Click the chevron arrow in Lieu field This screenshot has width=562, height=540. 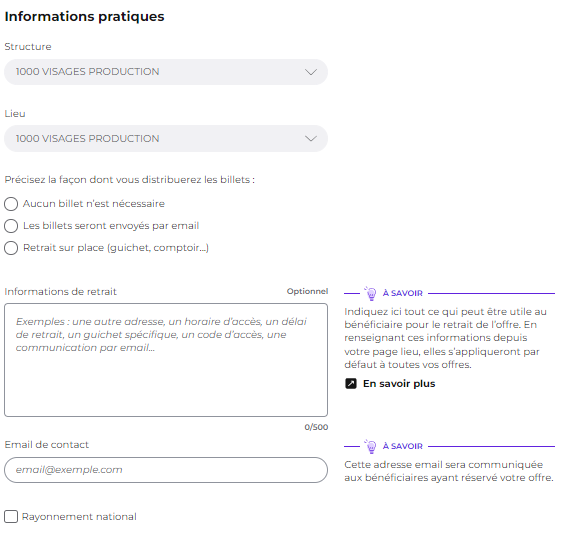pos(311,139)
